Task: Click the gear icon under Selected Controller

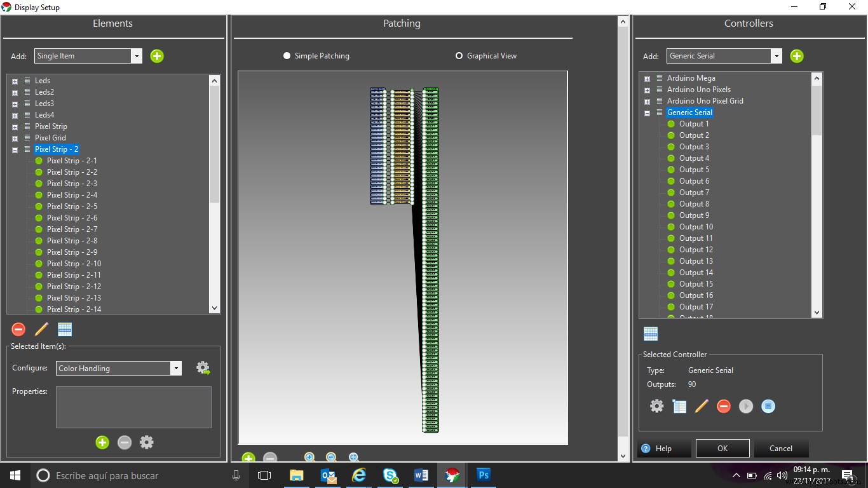Action: click(656, 406)
